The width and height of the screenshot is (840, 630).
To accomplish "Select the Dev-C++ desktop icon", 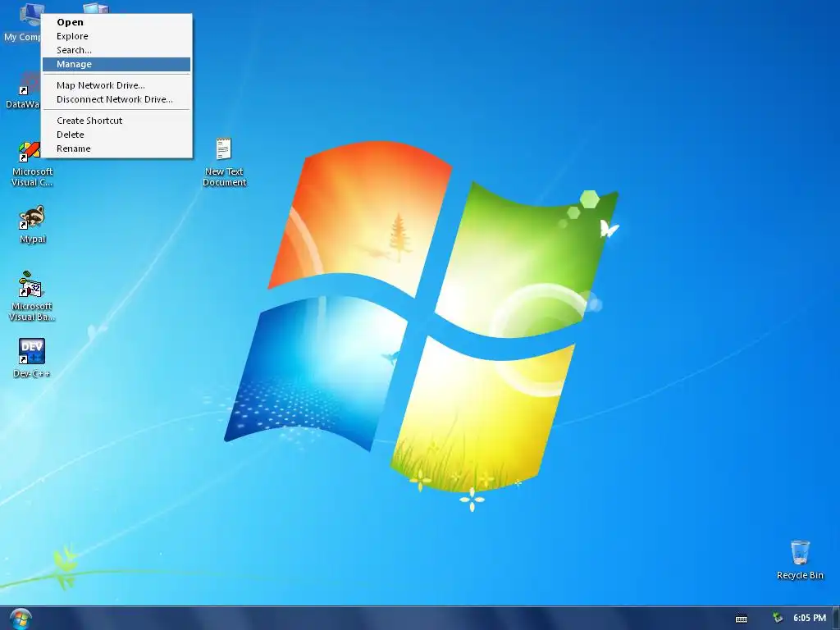I will [x=32, y=351].
